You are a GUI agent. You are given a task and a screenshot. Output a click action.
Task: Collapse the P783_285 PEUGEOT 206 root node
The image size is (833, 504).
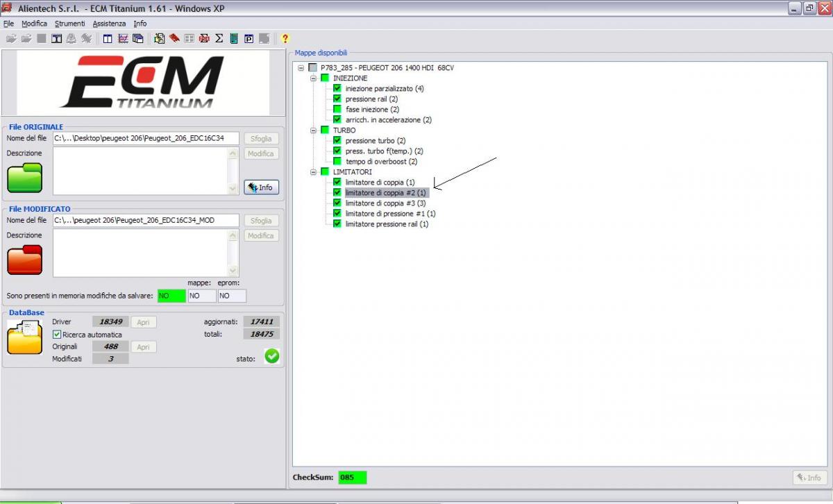301,68
